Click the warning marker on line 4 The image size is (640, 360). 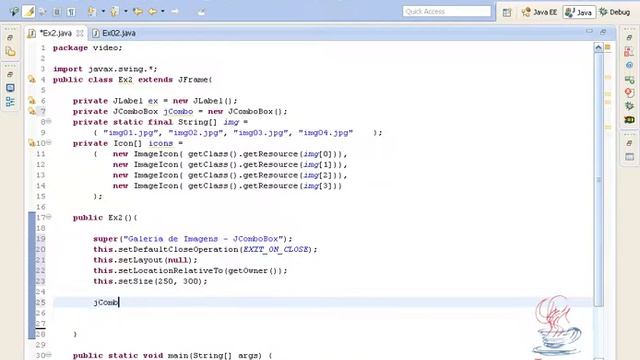(32, 79)
